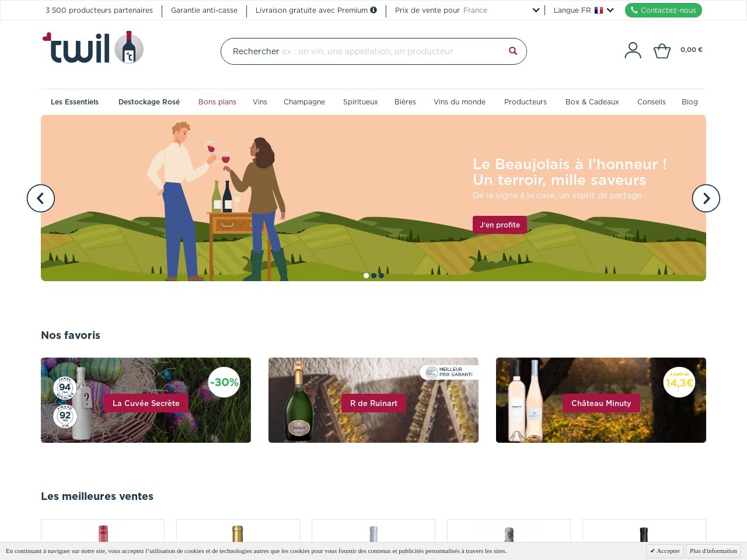Open La Cuvée Secrète offer
747x560 pixels.
[x=146, y=403]
